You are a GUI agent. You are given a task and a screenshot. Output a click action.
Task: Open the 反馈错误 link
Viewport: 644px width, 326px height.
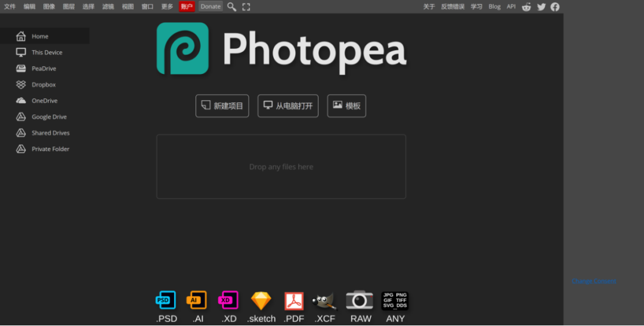tap(453, 7)
